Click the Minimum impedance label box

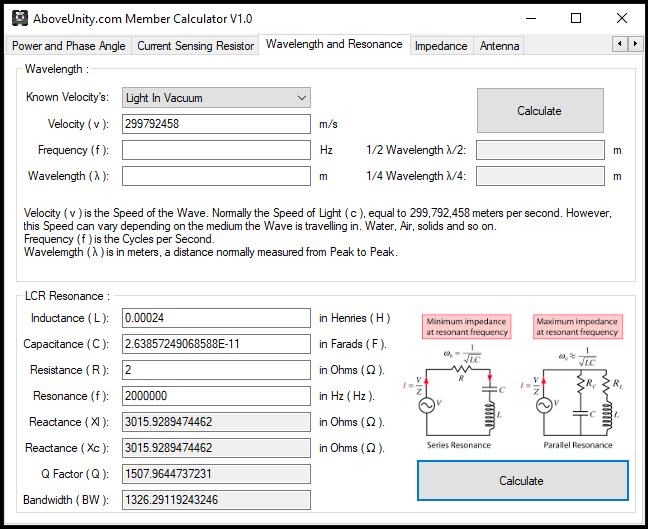tap(467, 326)
